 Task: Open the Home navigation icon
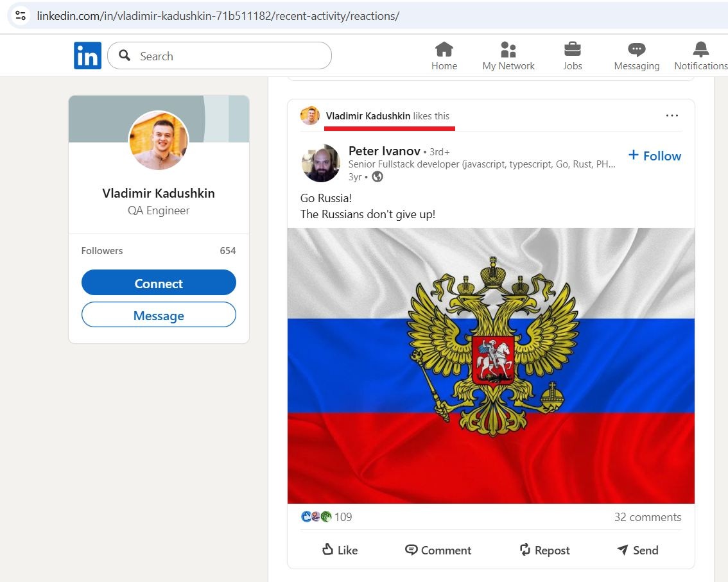[444, 49]
